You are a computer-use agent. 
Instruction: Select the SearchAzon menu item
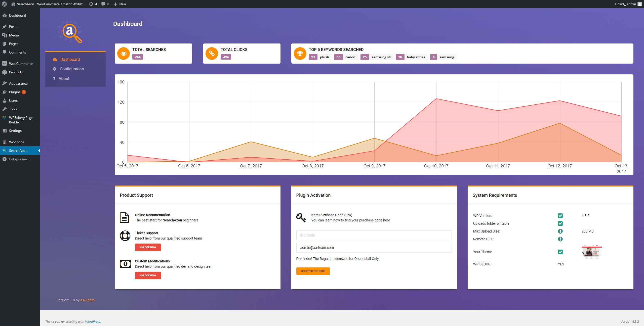tap(20, 151)
